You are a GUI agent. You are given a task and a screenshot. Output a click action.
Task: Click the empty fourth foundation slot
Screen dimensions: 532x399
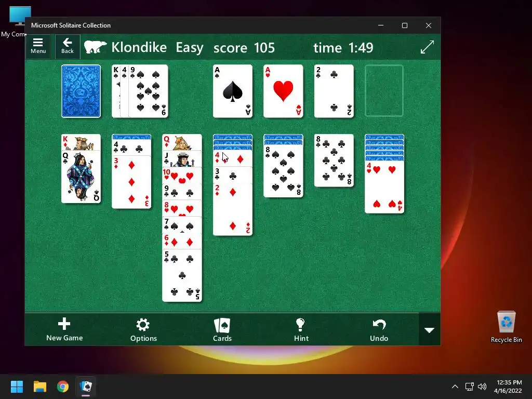click(384, 91)
